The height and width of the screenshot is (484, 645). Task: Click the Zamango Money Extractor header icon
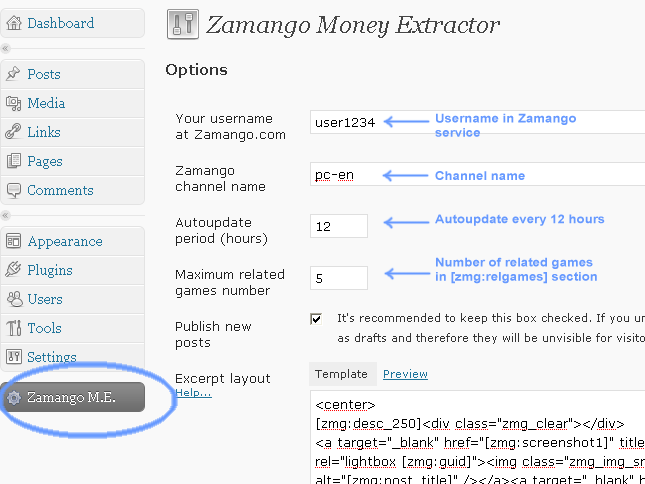coord(183,24)
